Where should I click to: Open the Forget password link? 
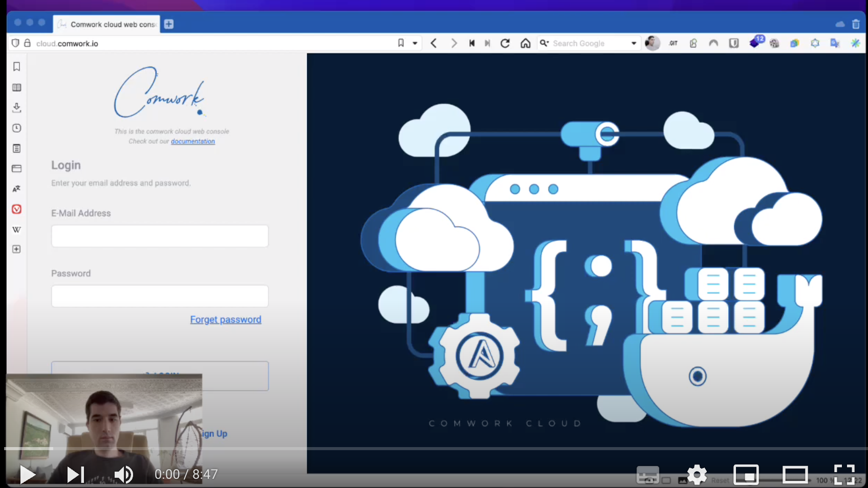[x=226, y=320]
